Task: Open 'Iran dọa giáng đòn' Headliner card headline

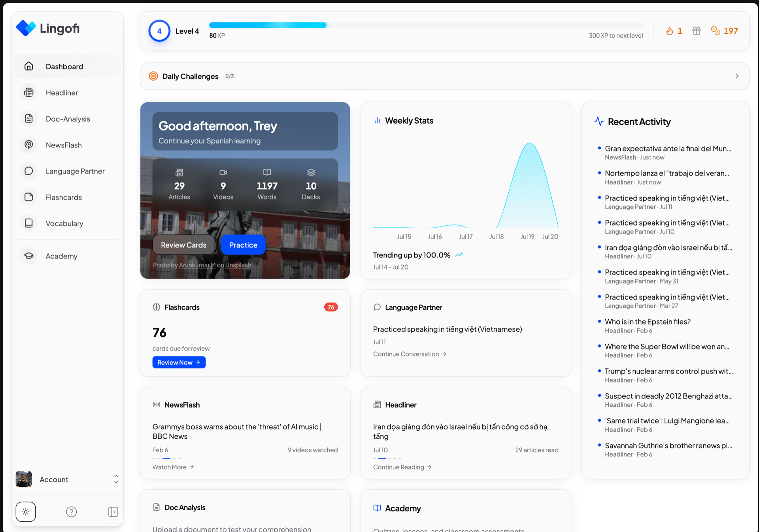Action: (460, 431)
